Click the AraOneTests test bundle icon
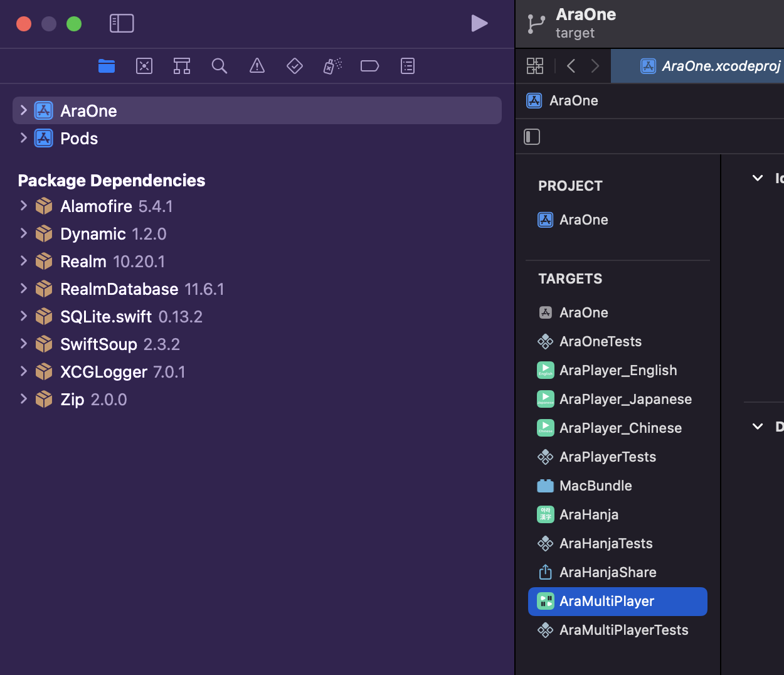784x675 pixels. point(546,341)
